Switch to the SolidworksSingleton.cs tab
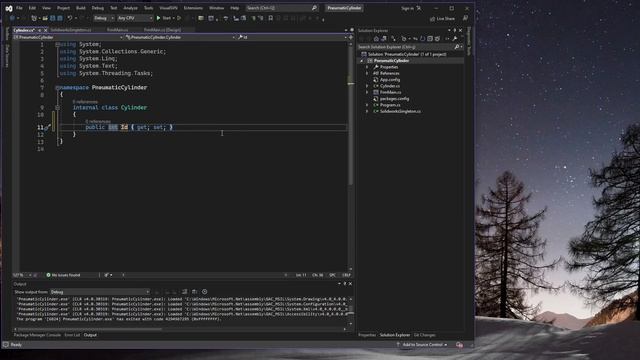Screen dimensions: 640x360 [x=71, y=30]
